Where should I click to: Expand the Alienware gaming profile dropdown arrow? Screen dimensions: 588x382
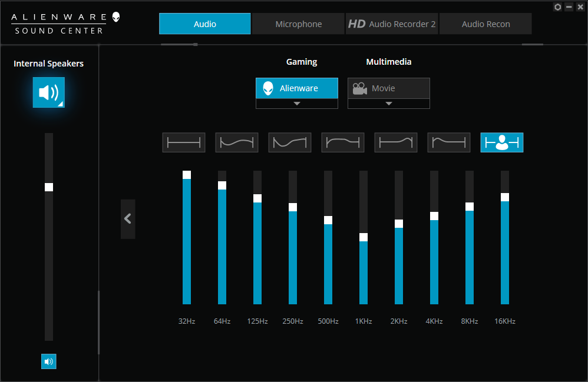pyautogui.click(x=296, y=104)
